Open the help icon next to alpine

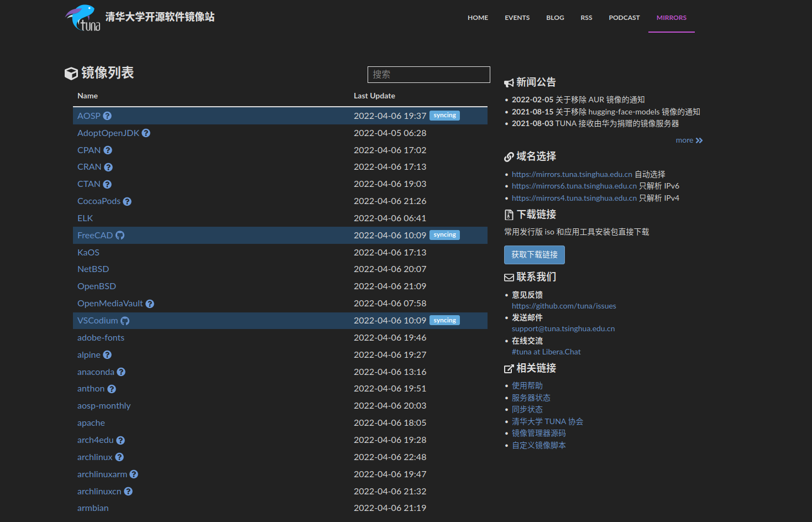[107, 355]
